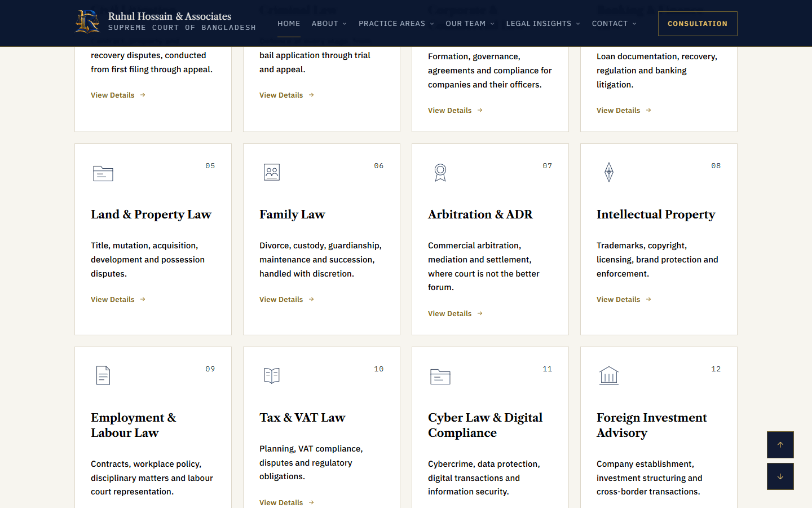
Task: Click arrow beside Family Law View Details
Action: pos(311,299)
